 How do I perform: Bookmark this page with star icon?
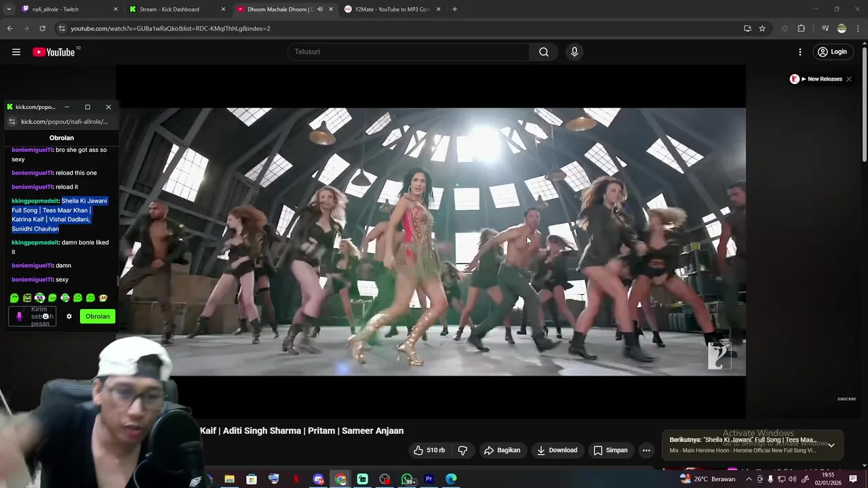click(x=762, y=28)
